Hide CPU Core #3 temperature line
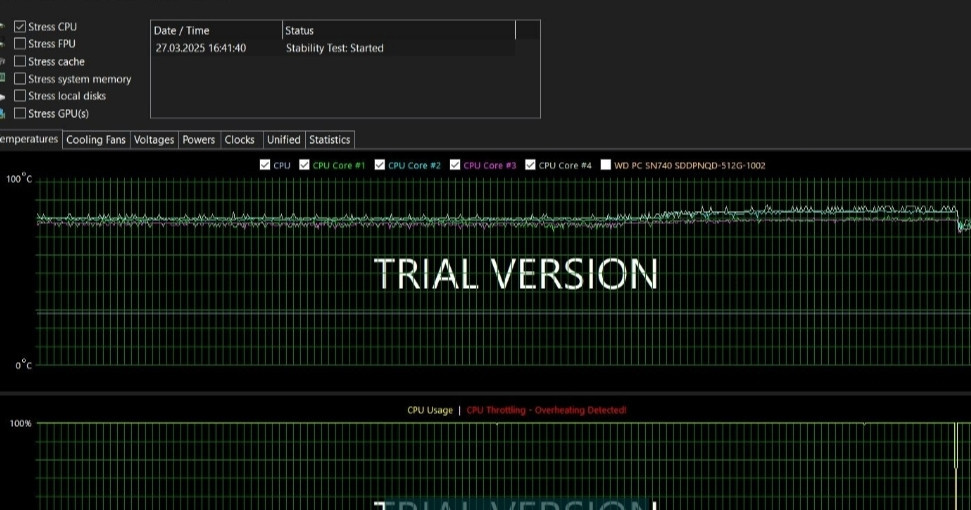Screen dimensions: 971x510 [x=456, y=165]
